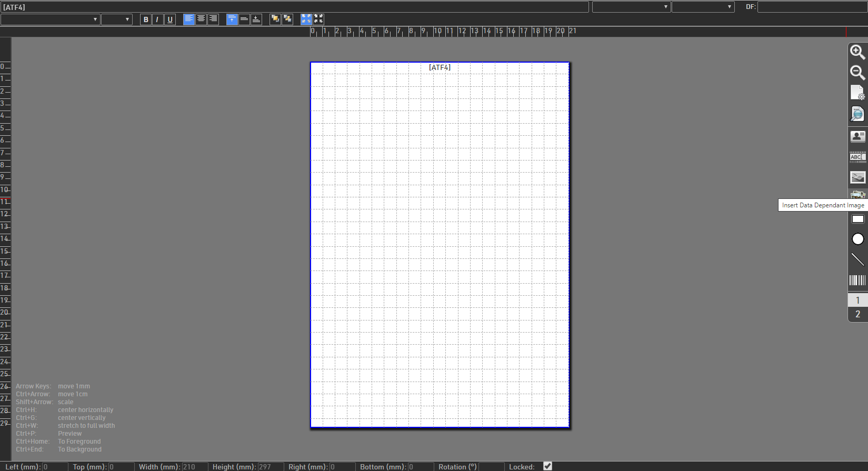Insert a barcode element
The width and height of the screenshot is (868, 471).
pos(857,280)
